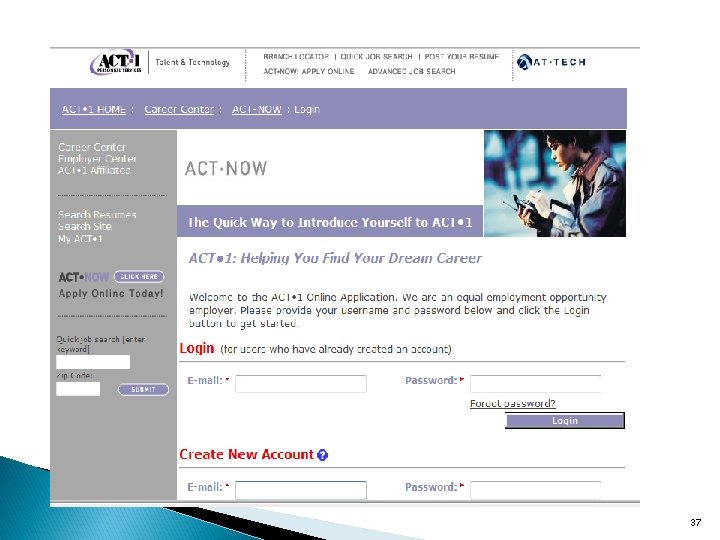This screenshot has width=720, height=540.
Task: Focus the Zip Code field
Action: pyautogui.click(x=78, y=388)
